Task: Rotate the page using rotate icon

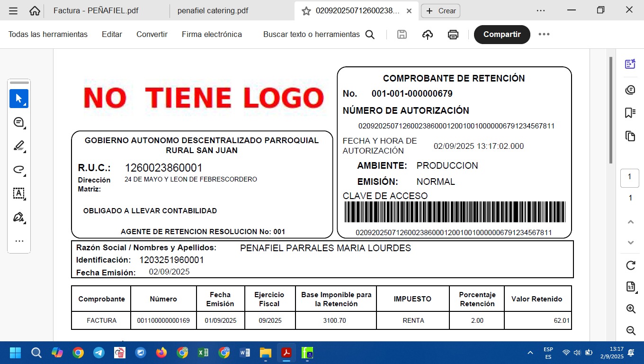Action: pos(630,265)
